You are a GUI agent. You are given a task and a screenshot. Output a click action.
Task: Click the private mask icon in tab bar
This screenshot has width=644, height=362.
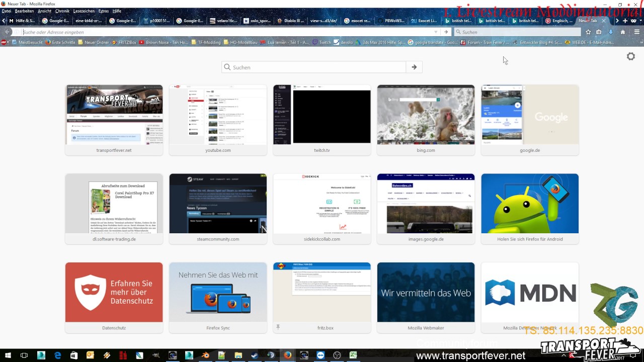[633, 21]
